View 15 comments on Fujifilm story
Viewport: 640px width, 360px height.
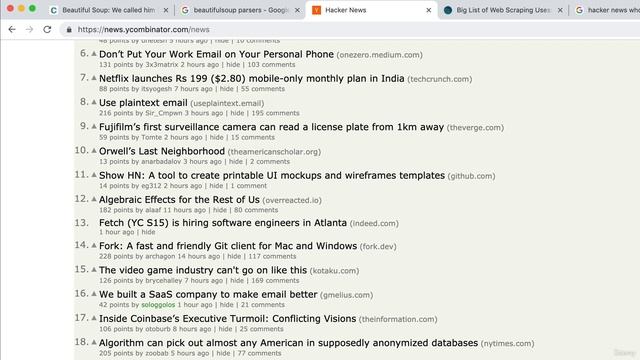253,137
